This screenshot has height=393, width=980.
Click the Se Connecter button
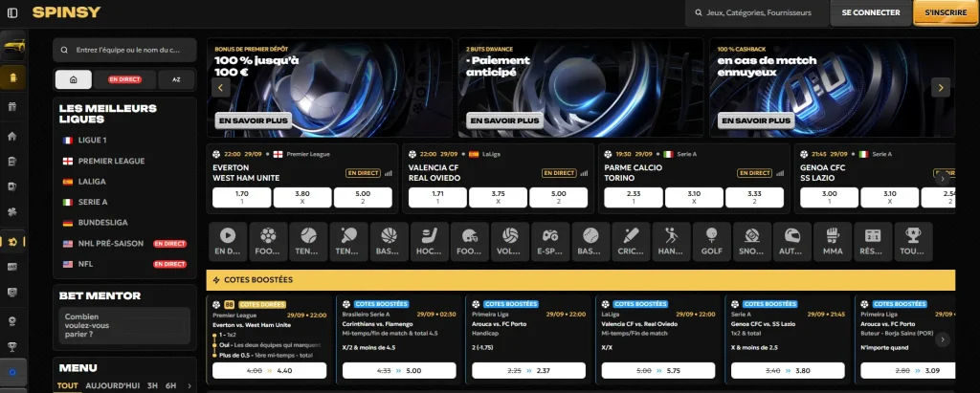871,12
